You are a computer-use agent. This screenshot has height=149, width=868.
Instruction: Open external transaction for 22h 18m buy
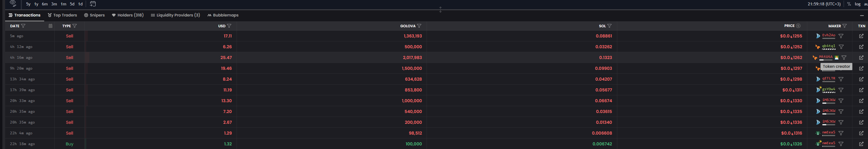861,144
